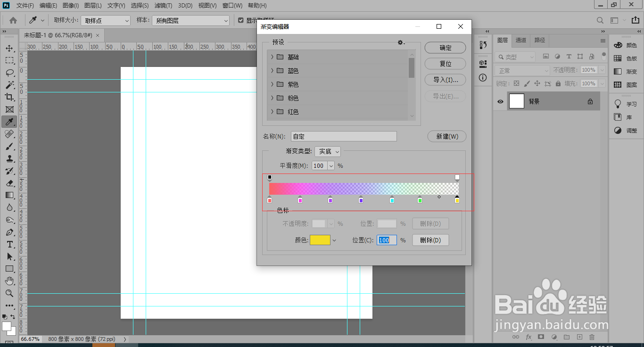
Task: Delete layer with the trash icon
Action: [x=592, y=337]
